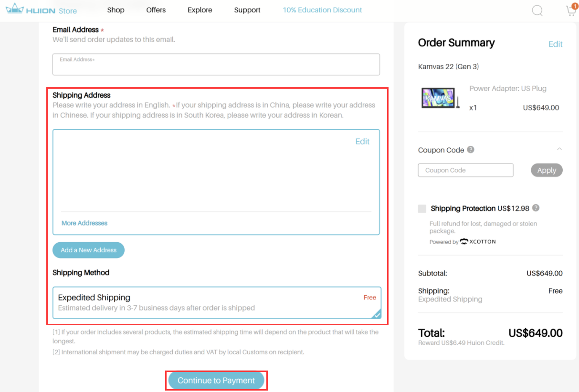Focus the Email Address field
This screenshot has width=579, height=392.
(216, 64)
